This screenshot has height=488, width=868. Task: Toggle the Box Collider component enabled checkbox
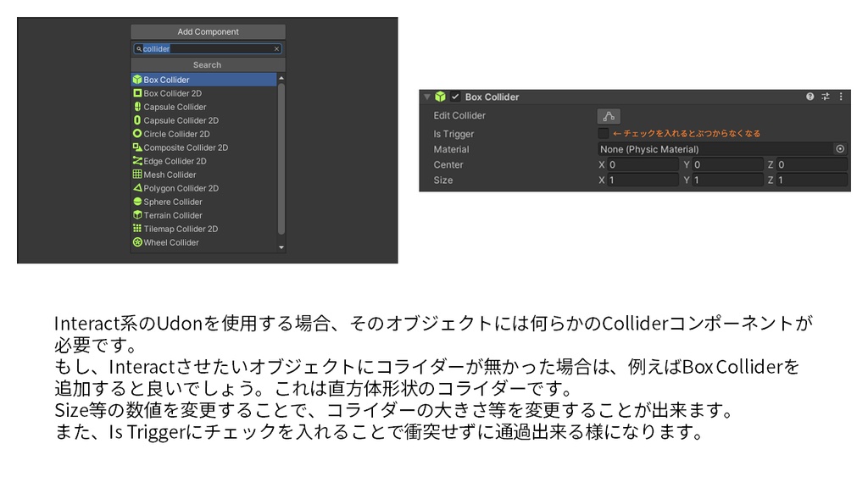click(456, 95)
